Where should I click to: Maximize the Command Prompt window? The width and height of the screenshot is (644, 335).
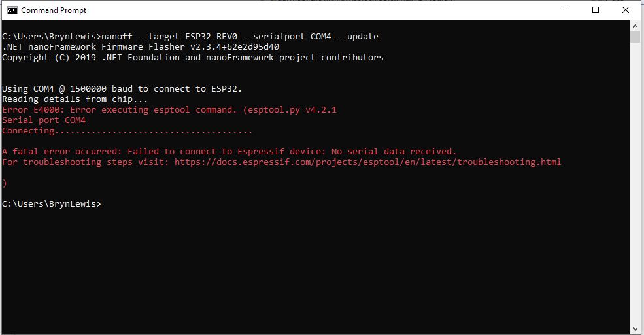596,10
